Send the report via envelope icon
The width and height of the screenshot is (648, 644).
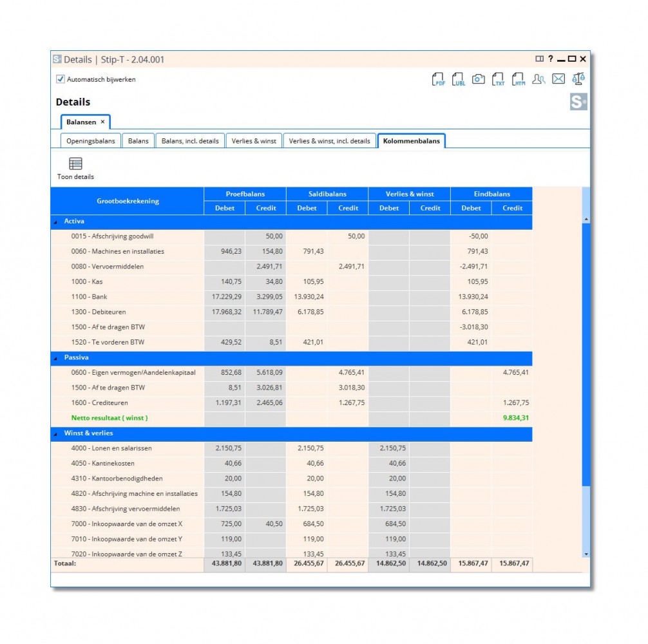click(558, 79)
